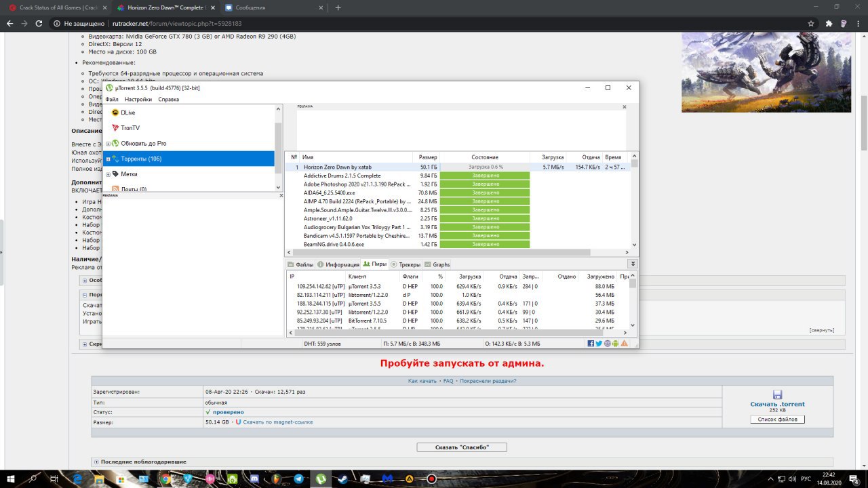Open the Как качать help link

point(422,381)
